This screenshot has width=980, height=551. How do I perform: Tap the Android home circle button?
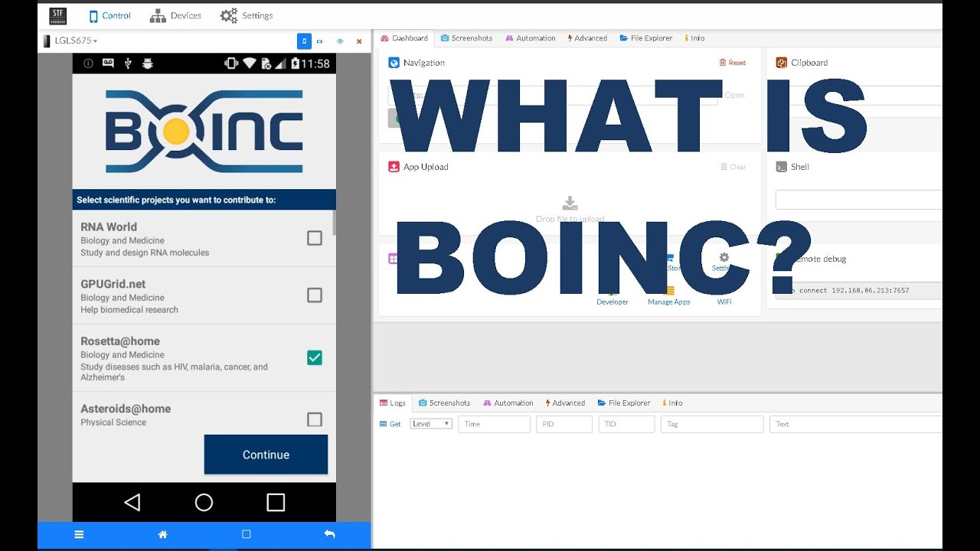pyautogui.click(x=204, y=502)
